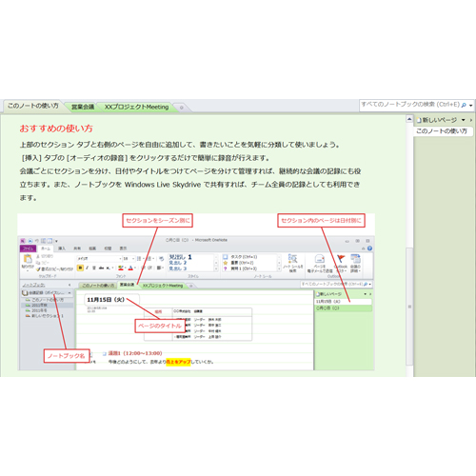
Task: Click the page scrollbar up arrow
Action: (409, 119)
